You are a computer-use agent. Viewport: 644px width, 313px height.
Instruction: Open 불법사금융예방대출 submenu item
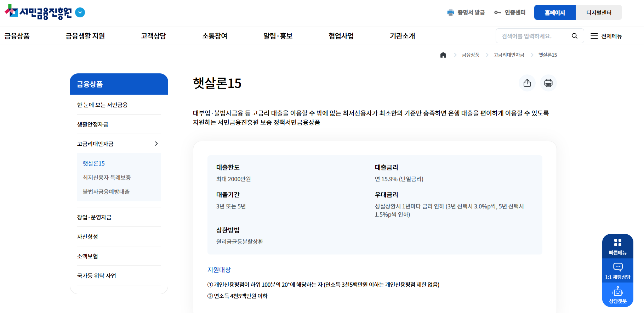106,192
